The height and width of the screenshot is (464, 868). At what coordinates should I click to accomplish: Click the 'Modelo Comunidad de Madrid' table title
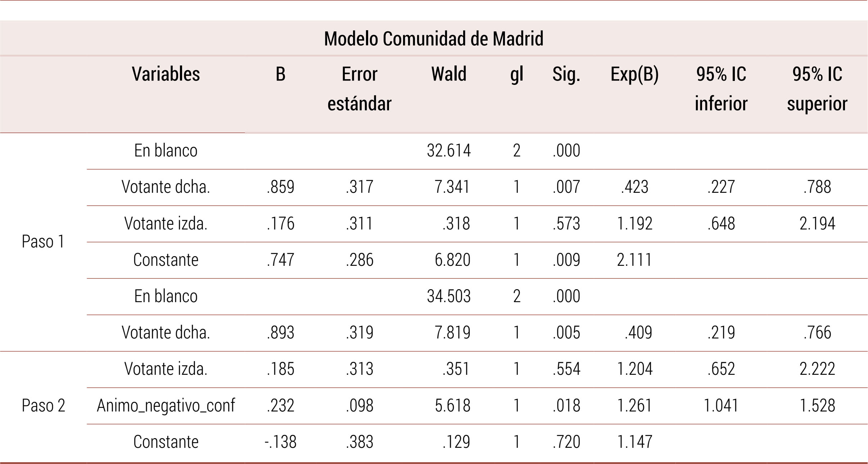click(x=434, y=38)
